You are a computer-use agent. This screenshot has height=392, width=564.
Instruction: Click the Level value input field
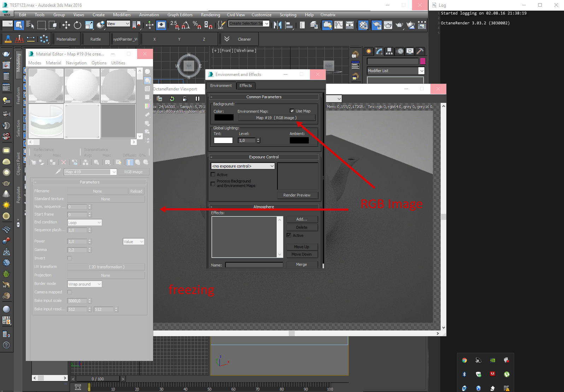[247, 140]
